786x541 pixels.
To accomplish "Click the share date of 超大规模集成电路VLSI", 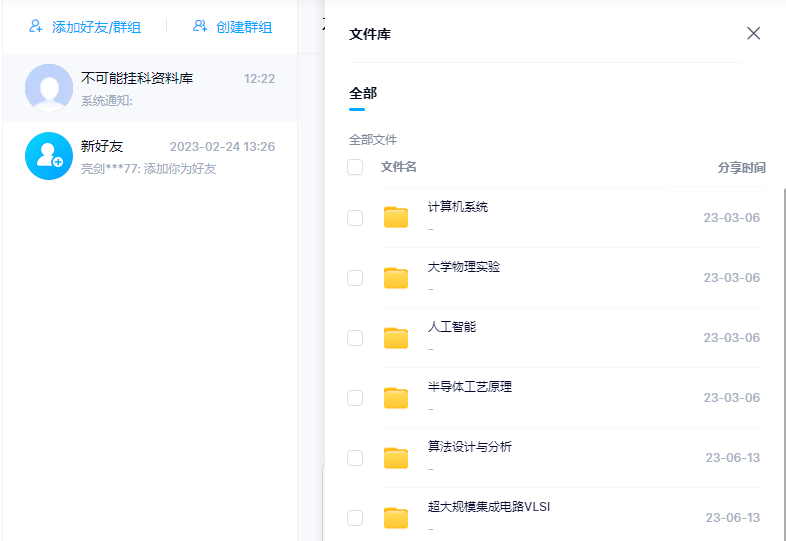I will [x=733, y=517].
